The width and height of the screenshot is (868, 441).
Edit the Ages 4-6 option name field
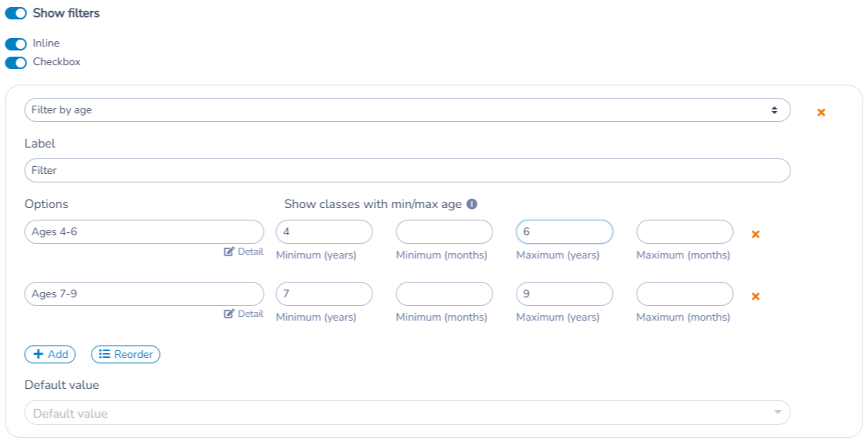pos(144,231)
